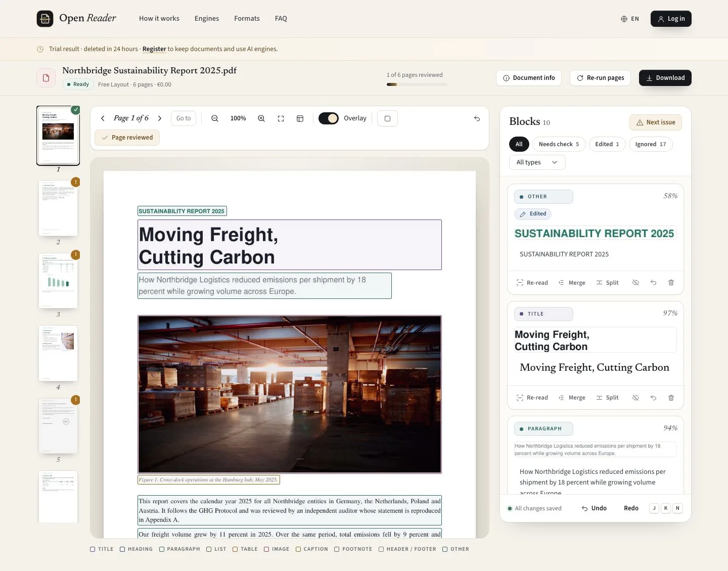This screenshot has height=571, width=728.
Task: Toggle fullscreen fit view icon
Action: coord(281,118)
